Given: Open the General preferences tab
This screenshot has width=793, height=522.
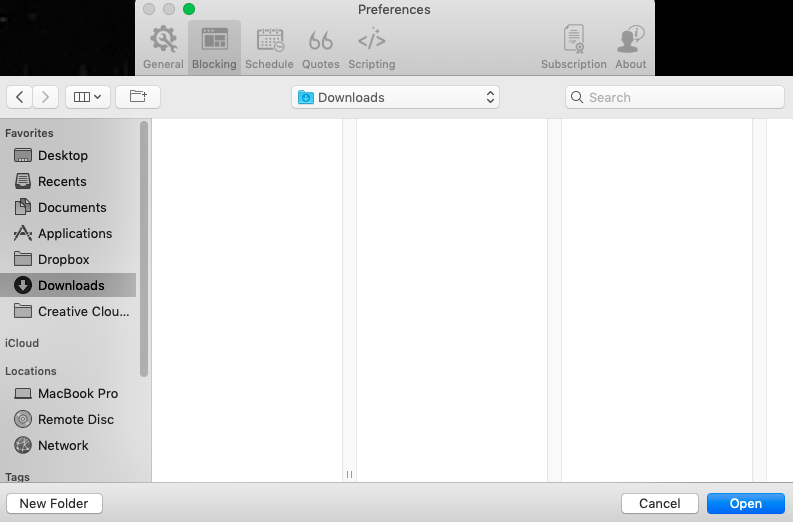Looking at the screenshot, I should [163, 48].
